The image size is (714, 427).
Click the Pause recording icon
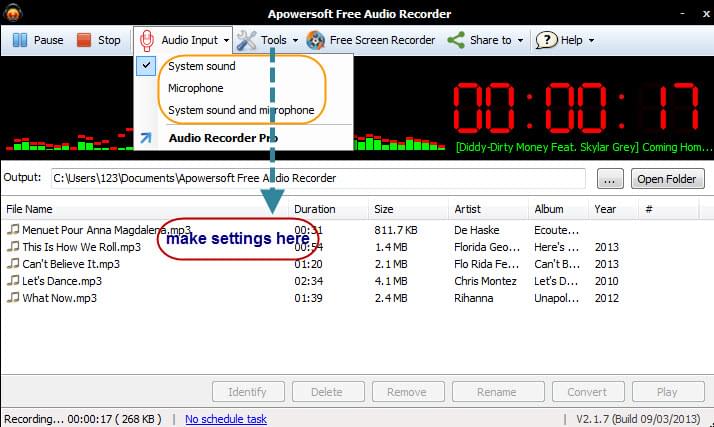click(x=20, y=40)
